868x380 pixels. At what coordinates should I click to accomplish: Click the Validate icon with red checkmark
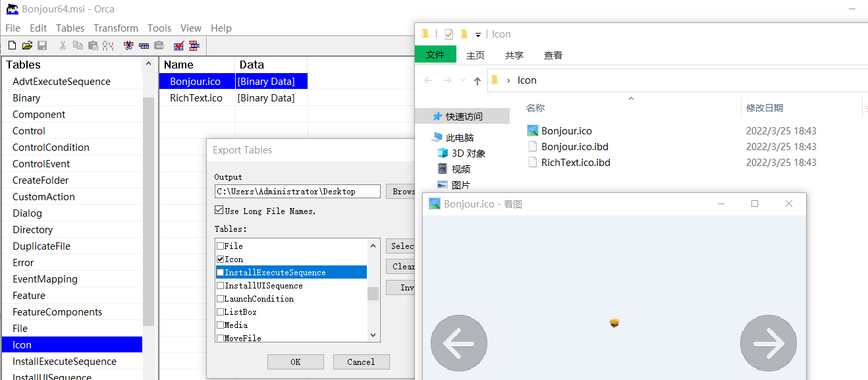178,45
